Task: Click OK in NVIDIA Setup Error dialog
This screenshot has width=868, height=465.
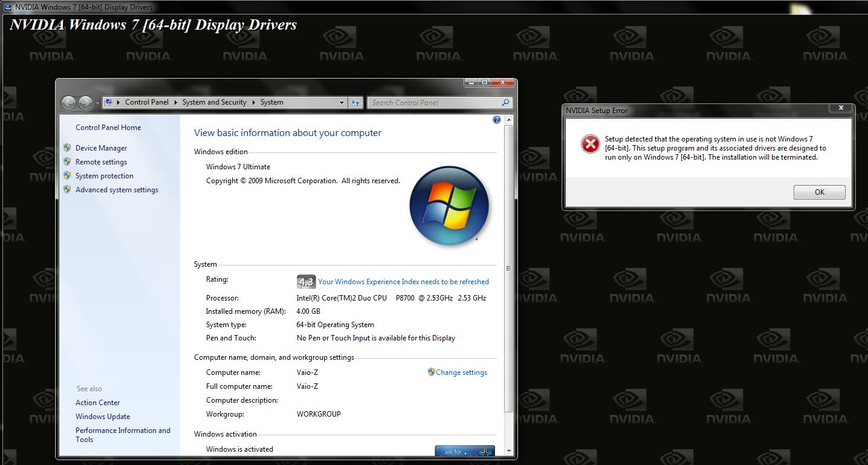Action: tap(819, 192)
